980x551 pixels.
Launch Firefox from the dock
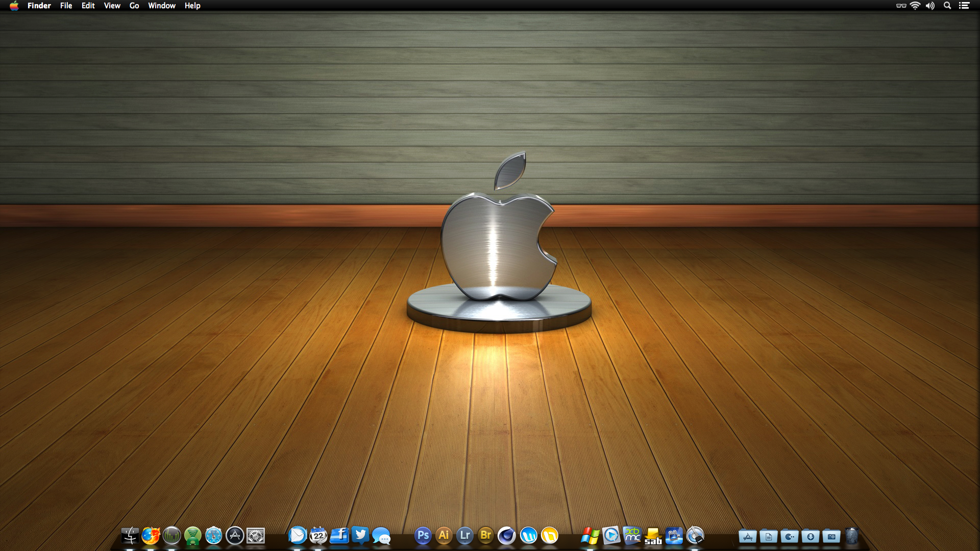pyautogui.click(x=151, y=536)
